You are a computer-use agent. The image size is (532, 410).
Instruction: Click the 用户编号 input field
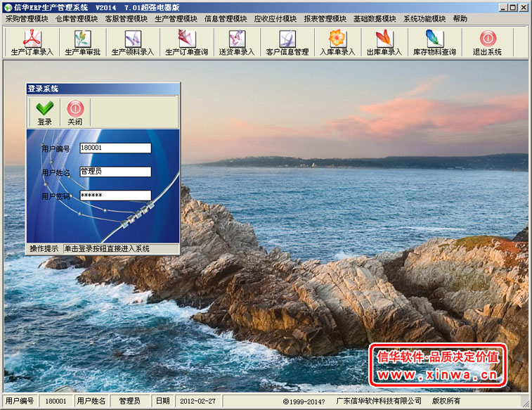115,148
